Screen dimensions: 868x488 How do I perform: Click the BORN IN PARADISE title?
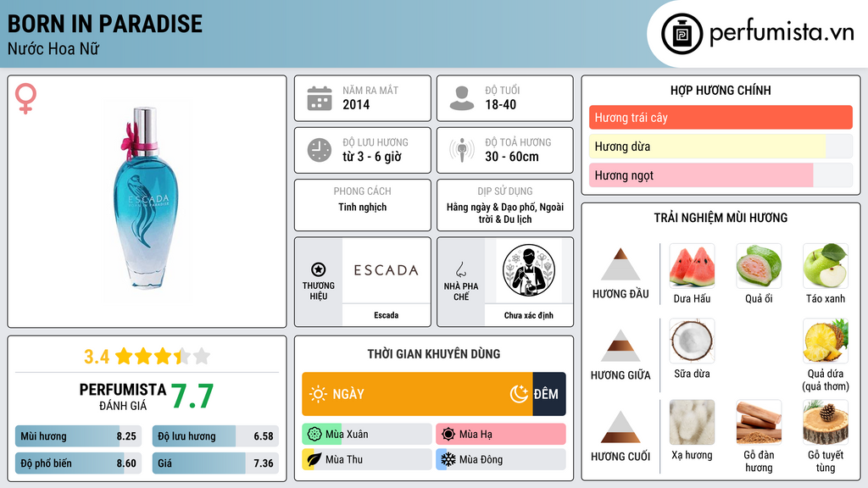(x=104, y=24)
